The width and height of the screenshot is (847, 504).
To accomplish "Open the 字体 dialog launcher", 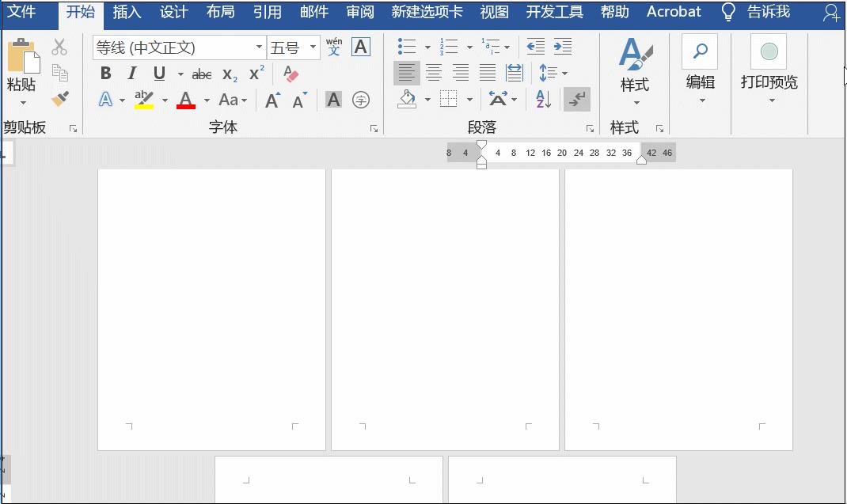I will click(373, 127).
